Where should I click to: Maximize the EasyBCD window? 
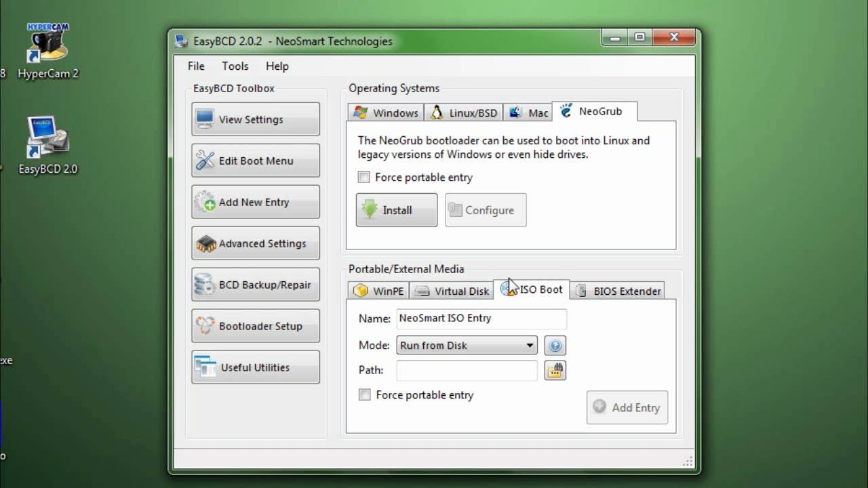coord(639,37)
